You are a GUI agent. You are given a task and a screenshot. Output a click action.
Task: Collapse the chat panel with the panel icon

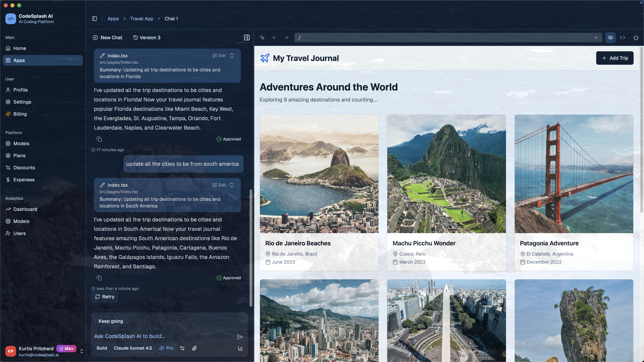coord(247,38)
